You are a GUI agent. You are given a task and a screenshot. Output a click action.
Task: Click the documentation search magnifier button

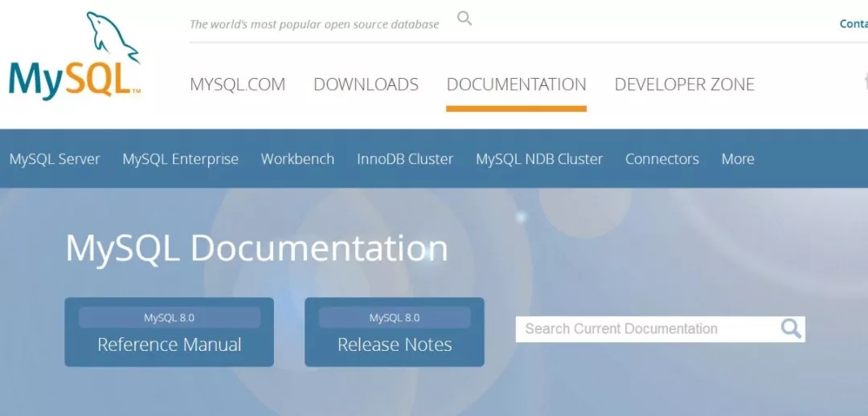coord(791,328)
